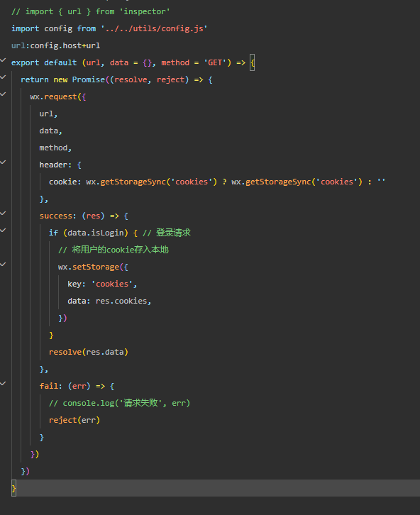Screen dimensions: 420x515
Task: Click wx.request call text
Action: pyautogui.click(x=53, y=97)
